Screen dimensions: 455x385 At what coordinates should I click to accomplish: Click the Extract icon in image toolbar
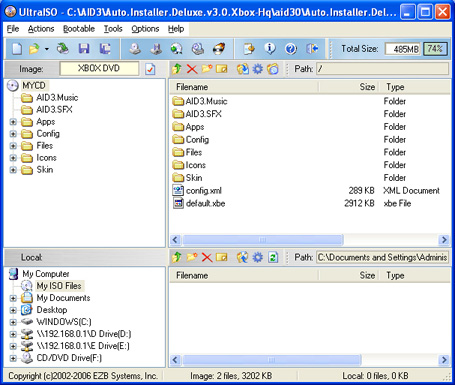243,69
